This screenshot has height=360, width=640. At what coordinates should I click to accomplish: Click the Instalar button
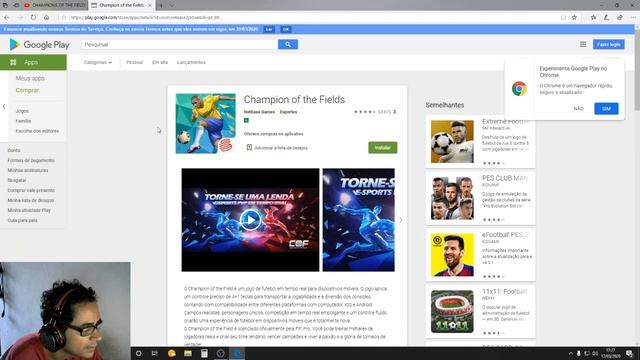coord(382,147)
